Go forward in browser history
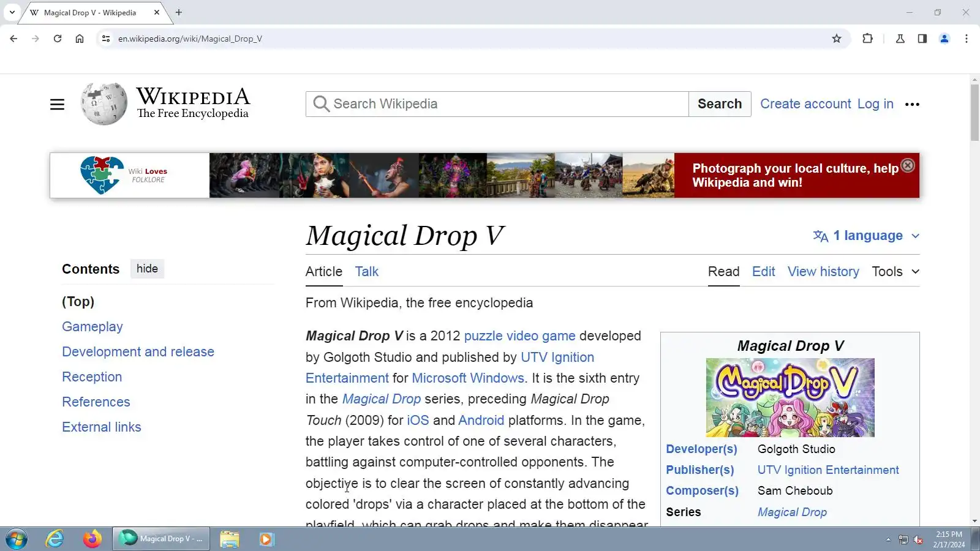Viewport: 980px width, 551px height. [x=36, y=39]
